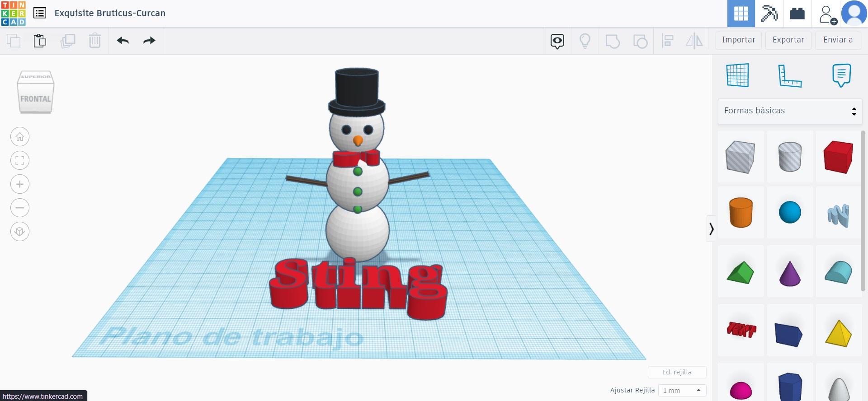The height and width of the screenshot is (401, 868).
Task: Select the snowman's red bow tie
Action: point(356,159)
